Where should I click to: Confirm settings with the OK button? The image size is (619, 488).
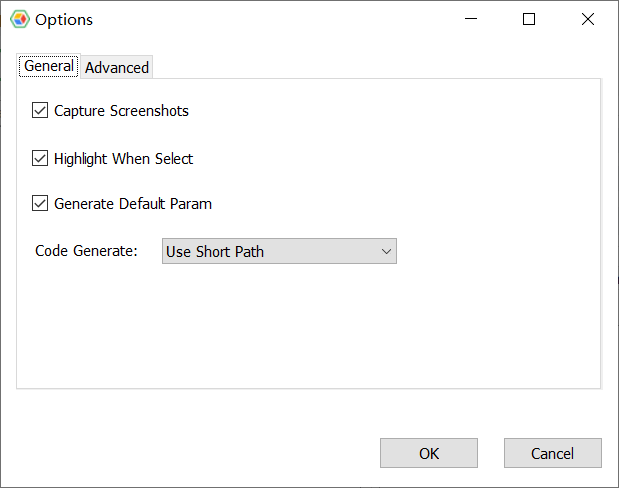pyautogui.click(x=429, y=453)
